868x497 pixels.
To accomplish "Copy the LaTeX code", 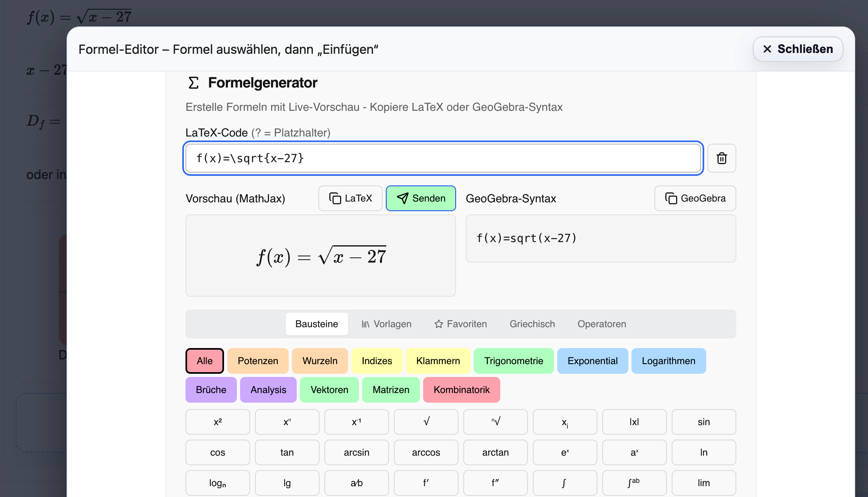I will tap(350, 198).
